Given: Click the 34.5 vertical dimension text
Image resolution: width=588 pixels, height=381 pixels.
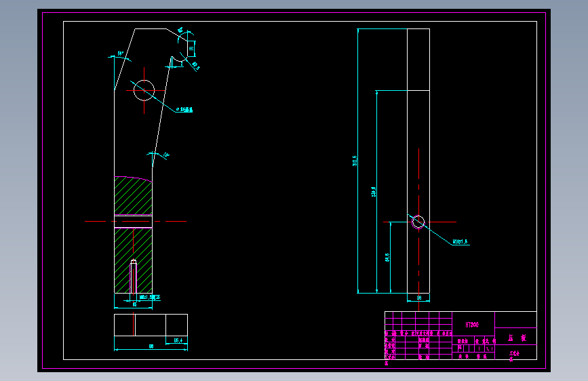Looking at the screenshot, I should [387, 258].
